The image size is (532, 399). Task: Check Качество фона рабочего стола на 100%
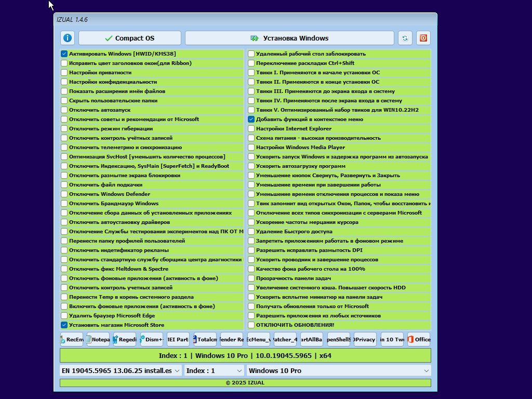(x=251, y=269)
